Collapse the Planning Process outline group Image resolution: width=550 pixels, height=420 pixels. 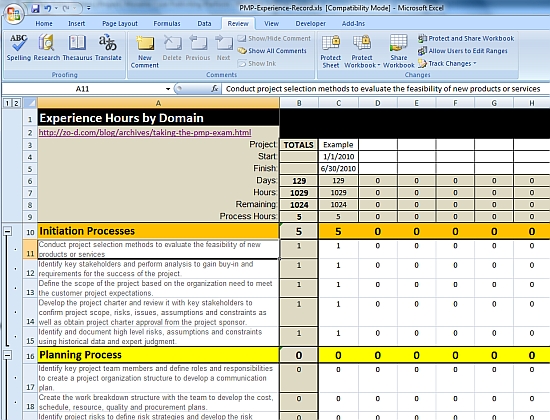tap(7, 355)
